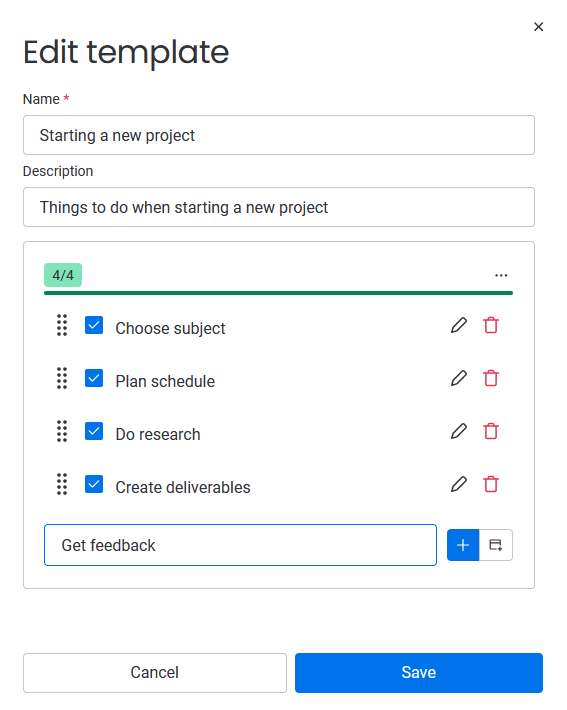Delete the Plan schedule item
The width and height of the screenshot is (567, 710).
490,379
